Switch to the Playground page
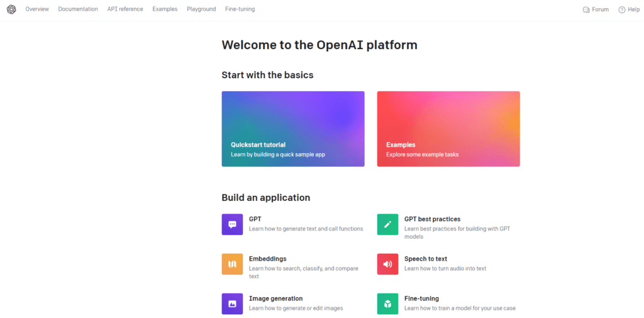The width and height of the screenshot is (644, 318). click(x=201, y=9)
